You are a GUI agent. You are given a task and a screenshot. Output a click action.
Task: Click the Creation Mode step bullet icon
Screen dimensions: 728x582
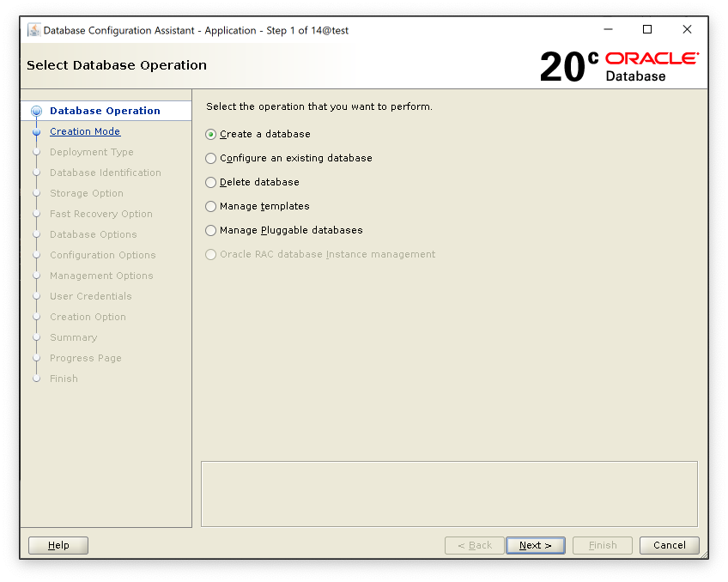click(36, 132)
